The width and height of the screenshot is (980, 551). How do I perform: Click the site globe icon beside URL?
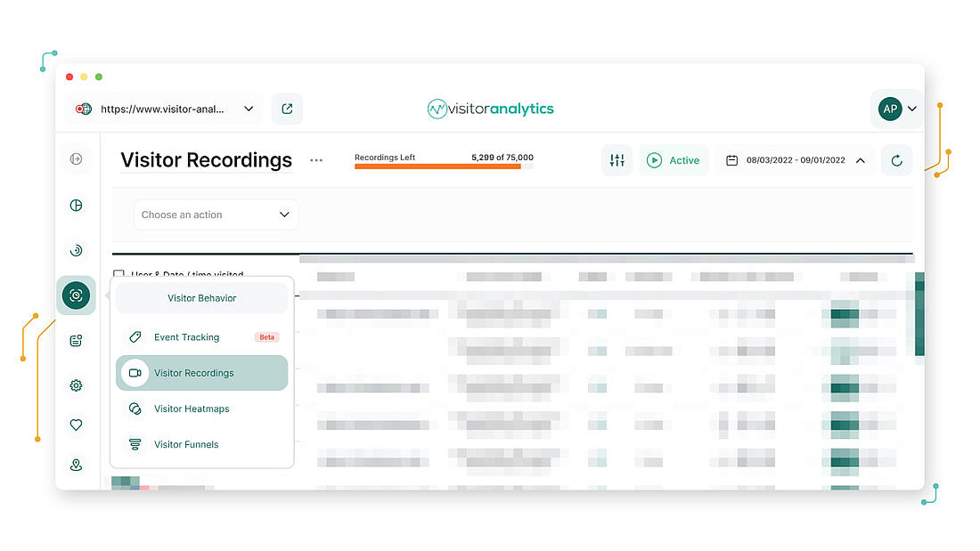point(83,109)
